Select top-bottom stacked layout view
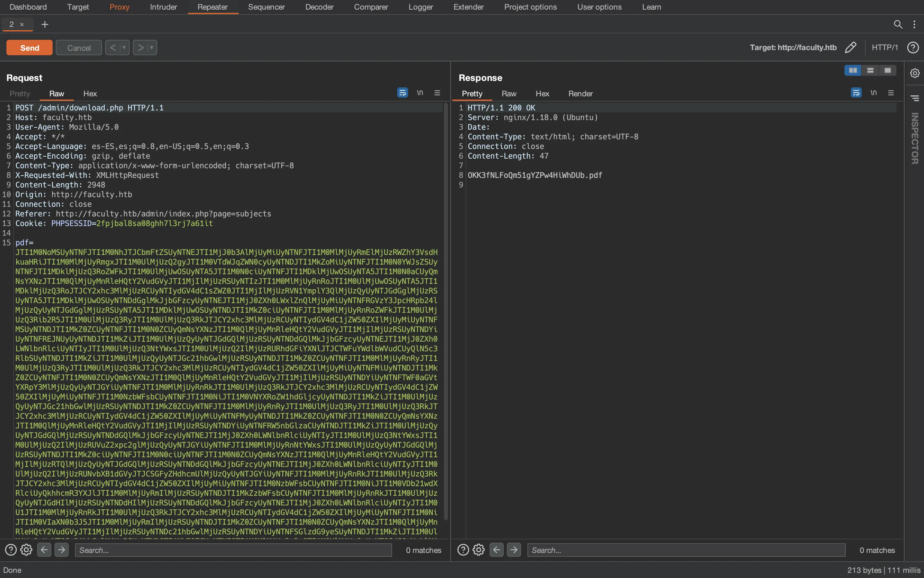Screen dimensions: 924x578 click(870, 70)
